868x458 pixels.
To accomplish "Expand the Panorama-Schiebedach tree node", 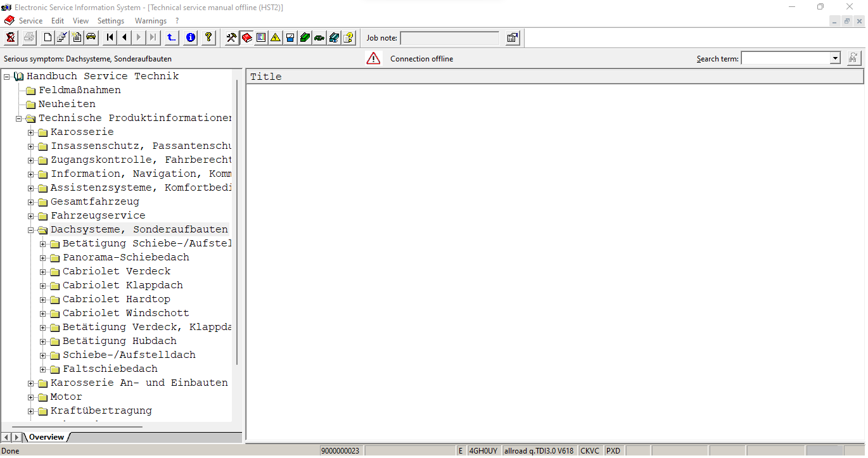I will pyautogui.click(x=43, y=257).
